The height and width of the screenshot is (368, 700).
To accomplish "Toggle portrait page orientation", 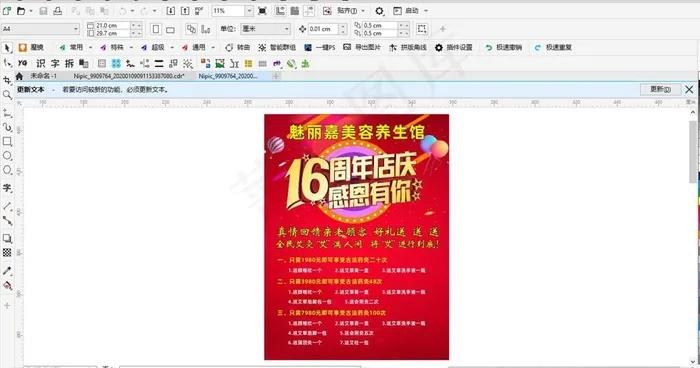I will click(x=156, y=29).
